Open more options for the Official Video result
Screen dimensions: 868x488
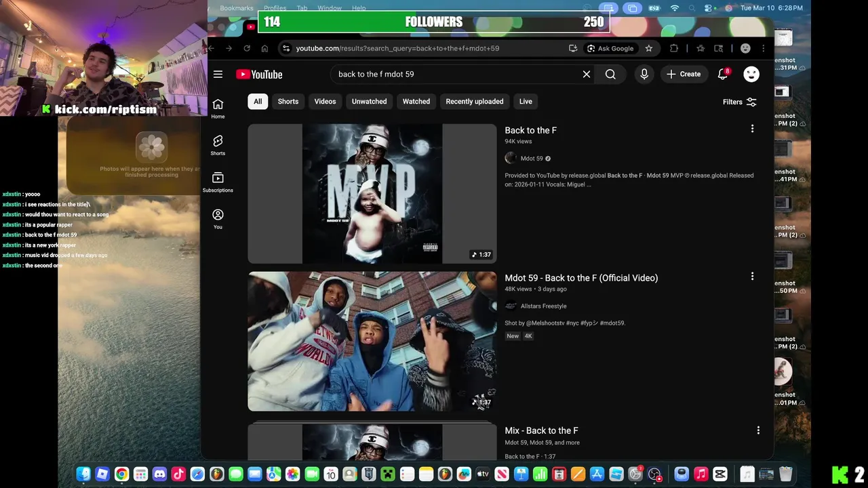pyautogui.click(x=752, y=277)
